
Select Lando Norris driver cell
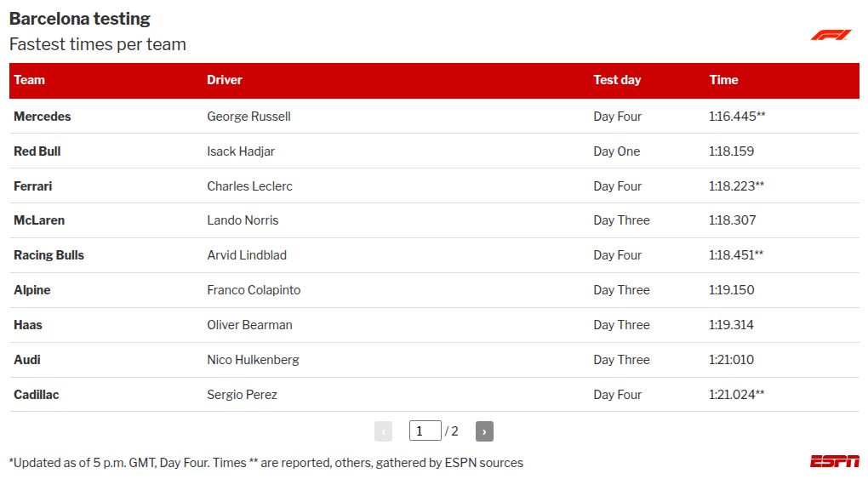click(x=243, y=220)
